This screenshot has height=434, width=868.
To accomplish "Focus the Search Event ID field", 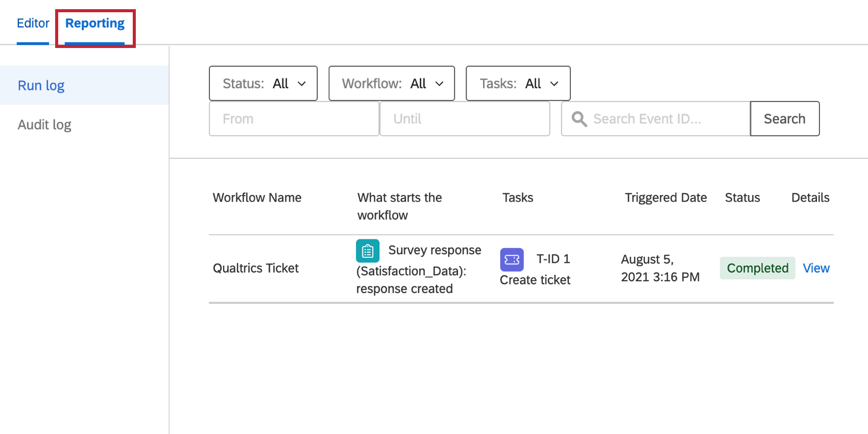I will (656, 118).
